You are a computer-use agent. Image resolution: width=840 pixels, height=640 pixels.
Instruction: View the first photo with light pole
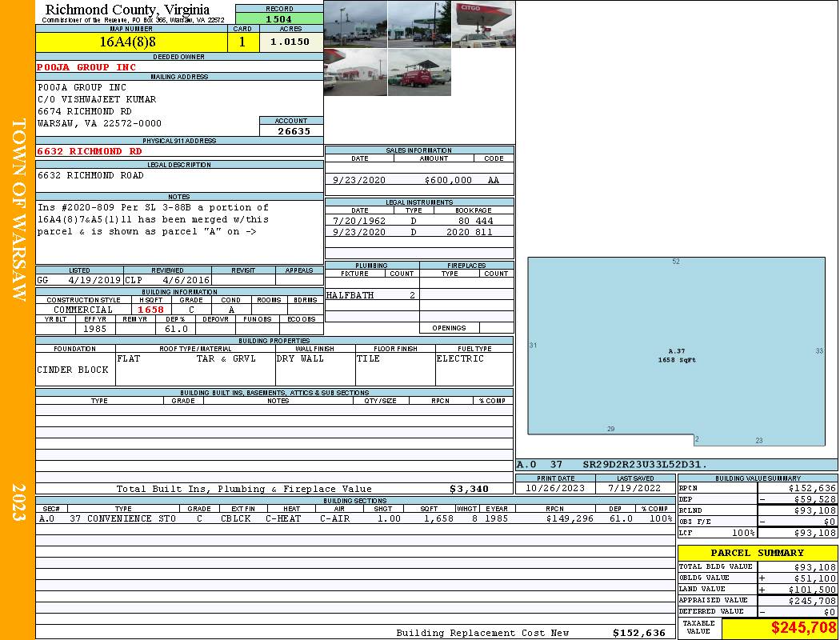pyautogui.click(x=355, y=24)
